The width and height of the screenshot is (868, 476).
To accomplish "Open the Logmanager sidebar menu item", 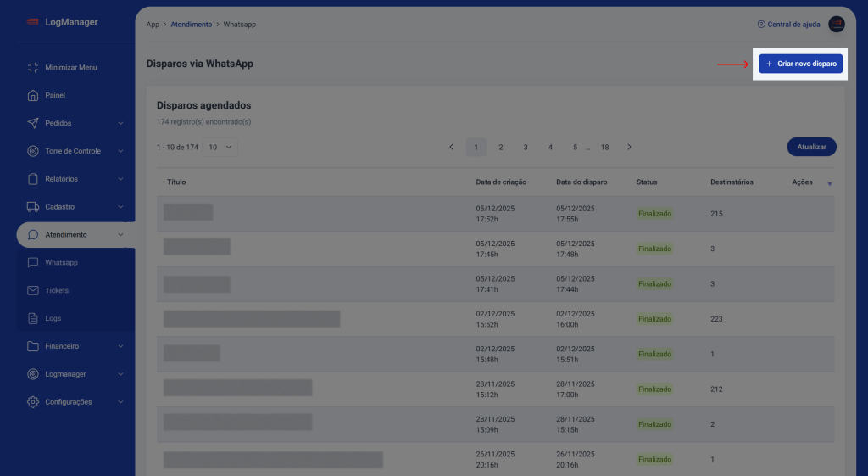I will [x=65, y=374].
